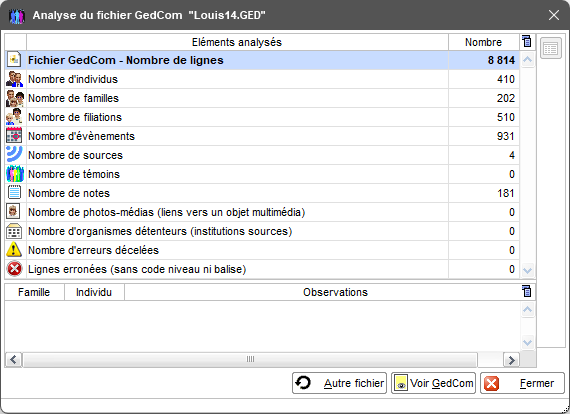Click copy icon beside Nombre header

526,41
